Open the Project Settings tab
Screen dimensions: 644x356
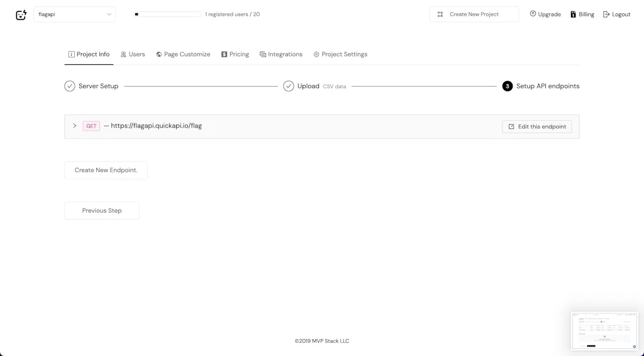340,54
